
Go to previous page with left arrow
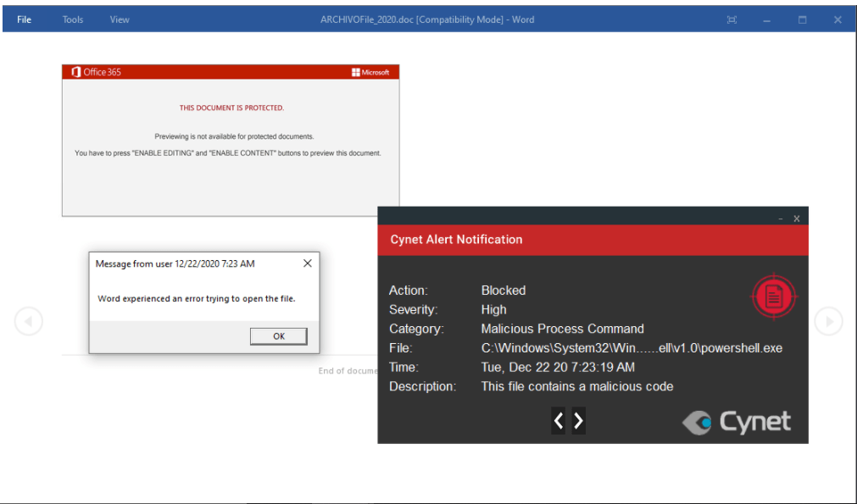[x=29, y=321]
